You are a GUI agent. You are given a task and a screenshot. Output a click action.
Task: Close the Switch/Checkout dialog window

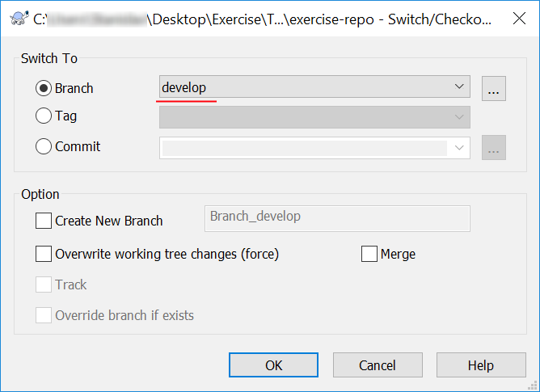click(517, 18)
